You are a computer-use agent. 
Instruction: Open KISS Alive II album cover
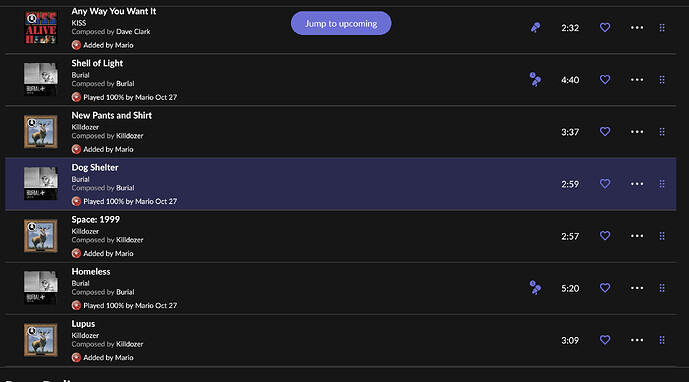point(40,28)
